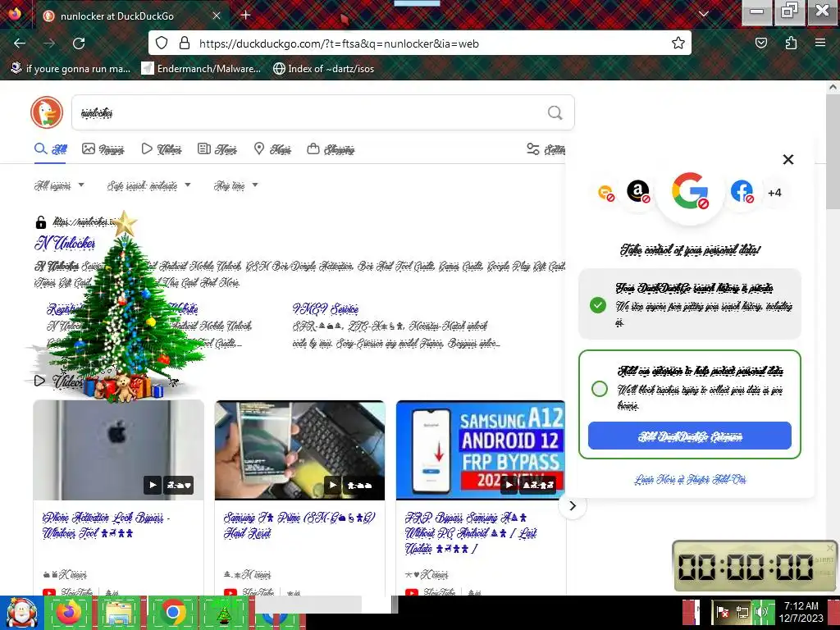Open the N Unlocker result title link
The width and height of the screenshot is (840, 630).
66,243
